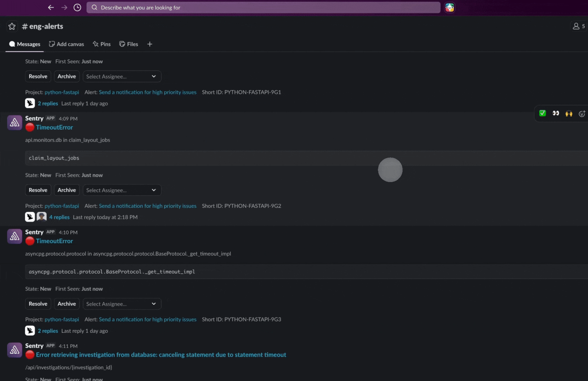Open the Files tab
588x381 pixels.
tap(129, 44)
